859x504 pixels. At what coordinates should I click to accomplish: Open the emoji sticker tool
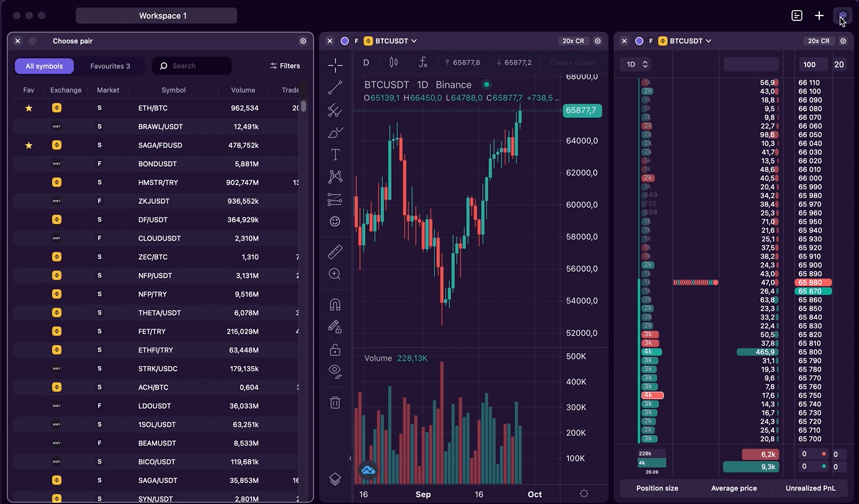click(x=335, y=222)
